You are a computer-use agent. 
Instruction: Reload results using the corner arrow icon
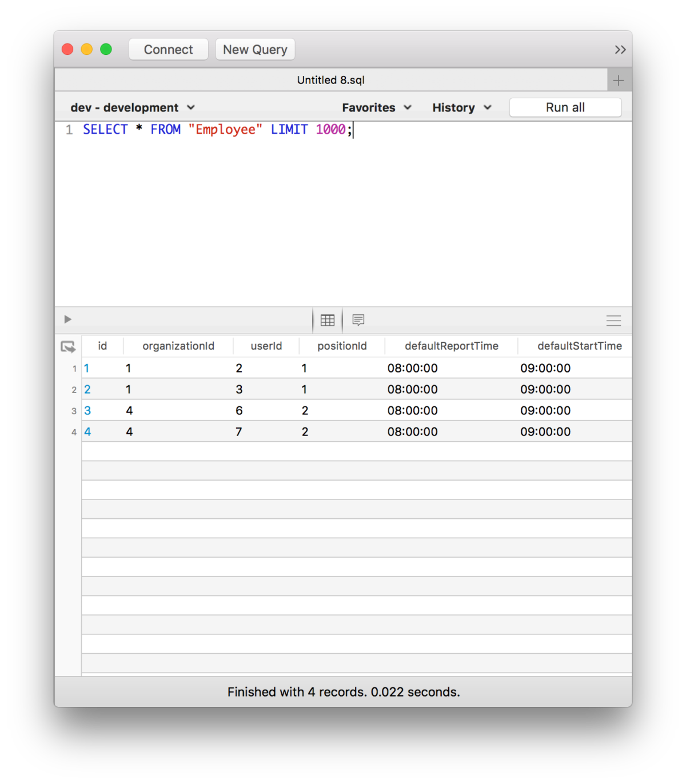pyautogui.click(x=69, y=346)
